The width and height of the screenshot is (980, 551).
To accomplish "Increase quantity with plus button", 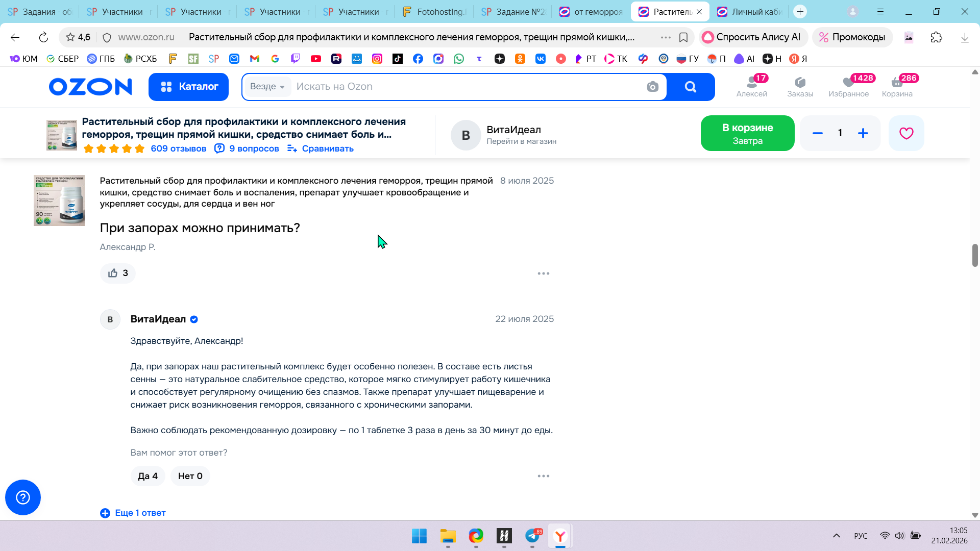I will 863,133.
